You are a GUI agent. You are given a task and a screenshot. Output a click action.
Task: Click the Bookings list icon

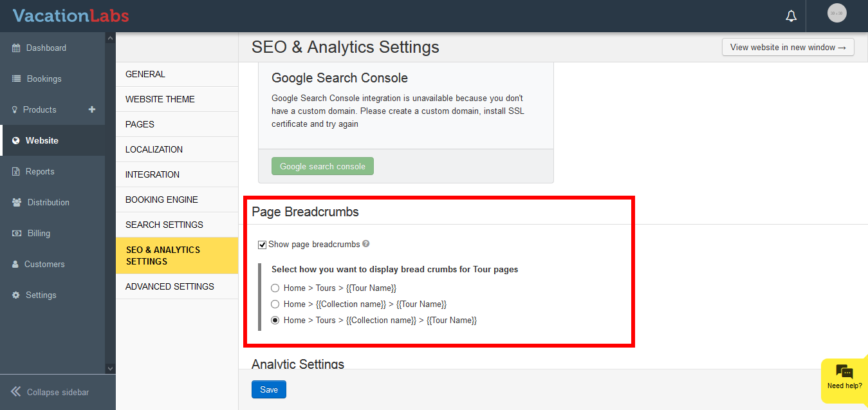click(16, 79)
